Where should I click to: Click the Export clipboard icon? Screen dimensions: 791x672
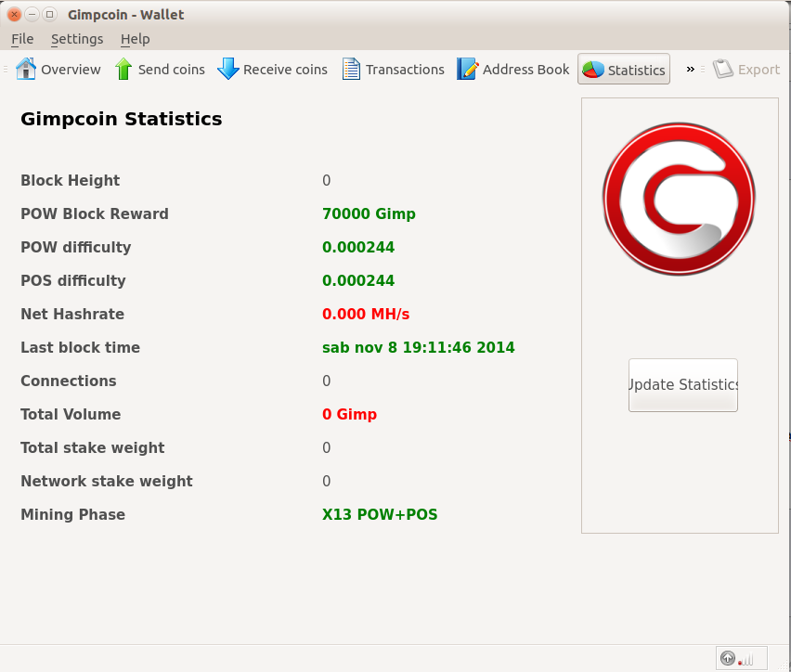[723, 69]
